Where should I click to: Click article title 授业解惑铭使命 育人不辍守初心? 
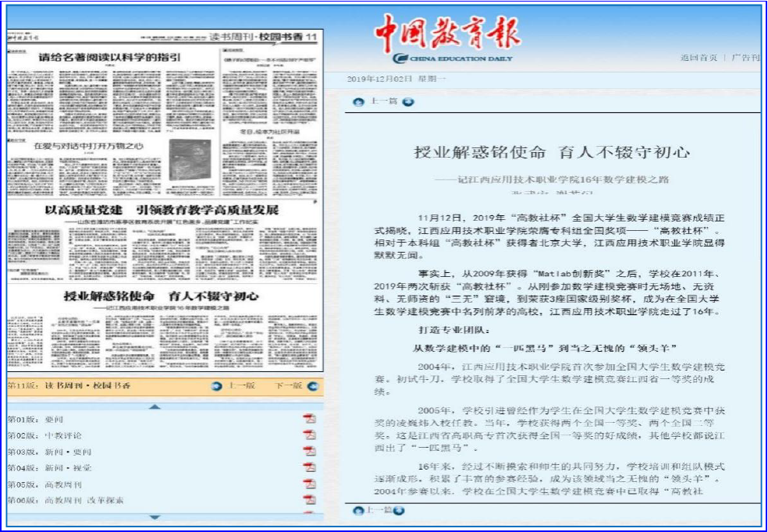552,152
